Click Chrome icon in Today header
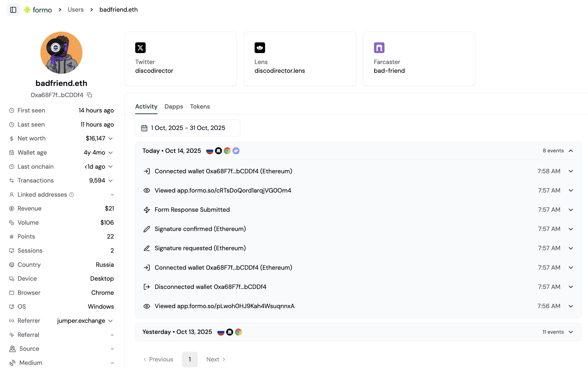 [227, 151]
